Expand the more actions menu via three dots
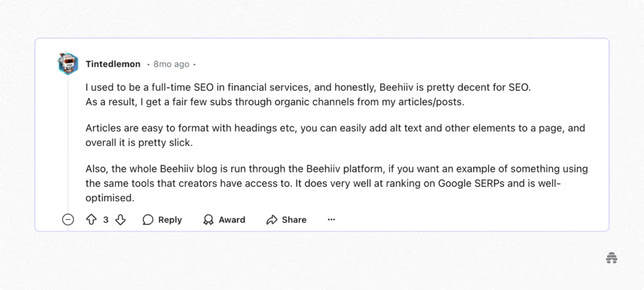Screen dimensions: 644x290 [331, 219]
